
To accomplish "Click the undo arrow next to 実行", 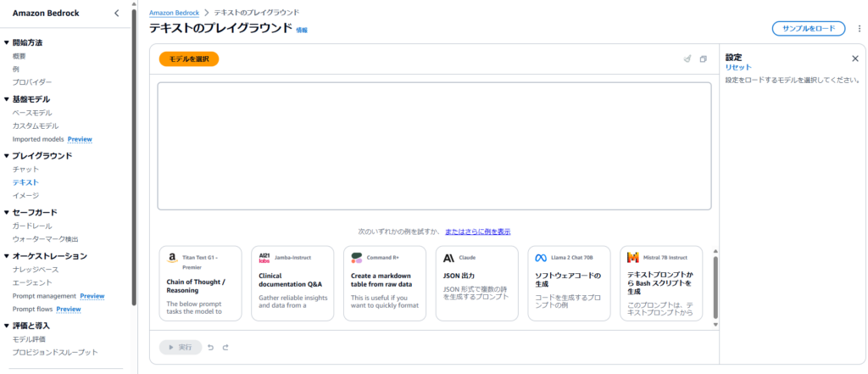I will [211, 347].
